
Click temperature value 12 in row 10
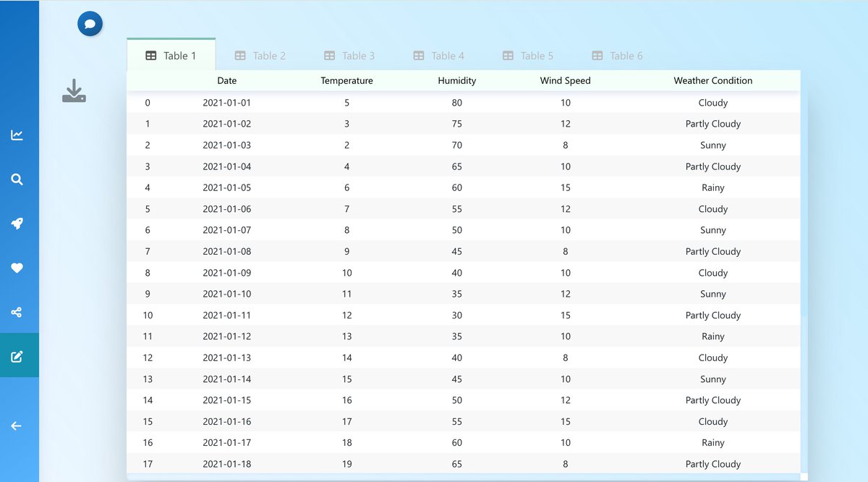(347, 316)
